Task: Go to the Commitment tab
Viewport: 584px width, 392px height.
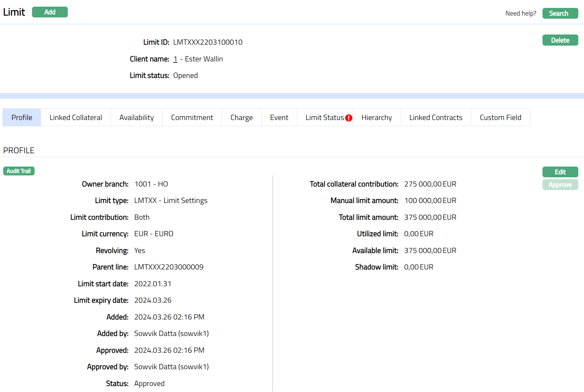Action: tap(192, 117)
